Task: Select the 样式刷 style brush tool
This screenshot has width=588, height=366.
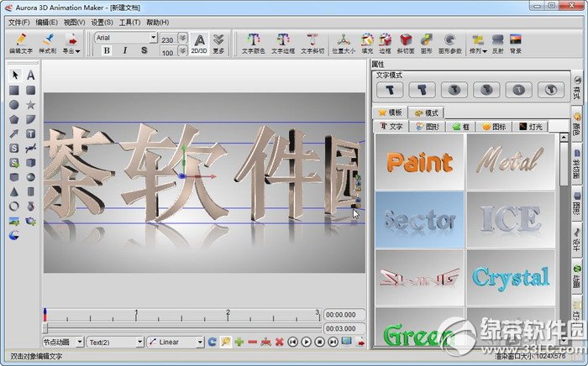Action: pyautogui.click(x=48, y=43)
